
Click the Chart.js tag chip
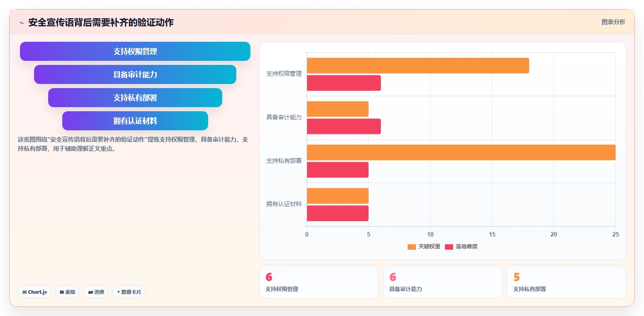tap(35, 292)
